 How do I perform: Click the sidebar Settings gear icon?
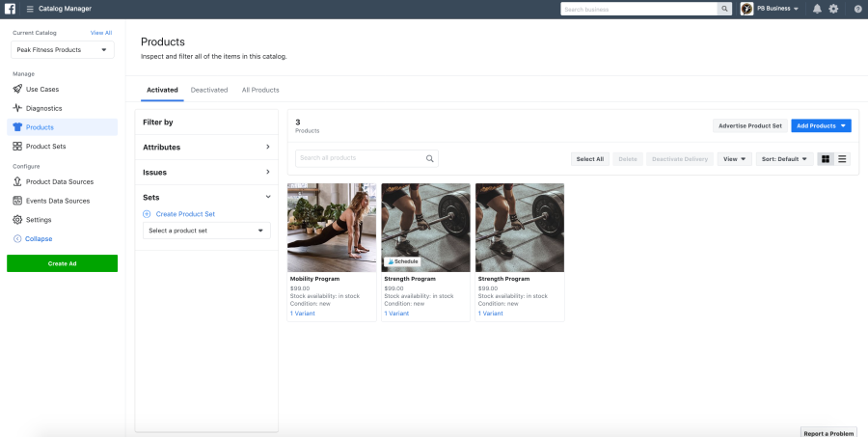click(17, 220)
